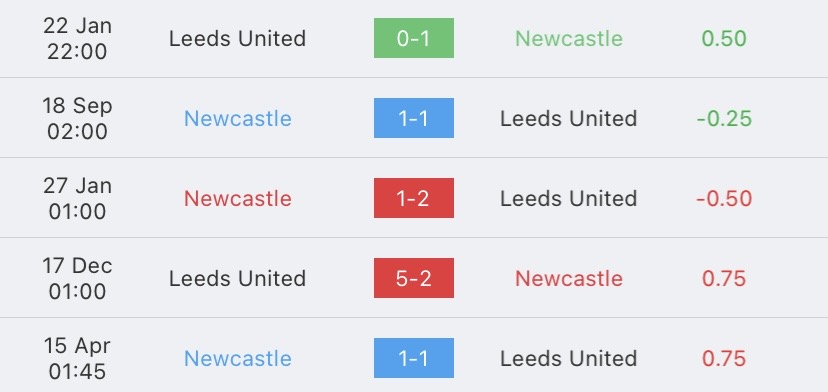Image resolution: width=828 pixels, height=392 pixels.
Task: Click the green 0.50 handicap value
Action: click(724, 39)
